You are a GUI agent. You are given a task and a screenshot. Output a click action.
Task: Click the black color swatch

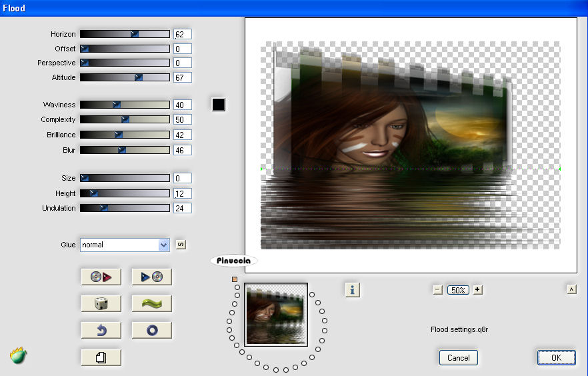[x=218, y=105]
